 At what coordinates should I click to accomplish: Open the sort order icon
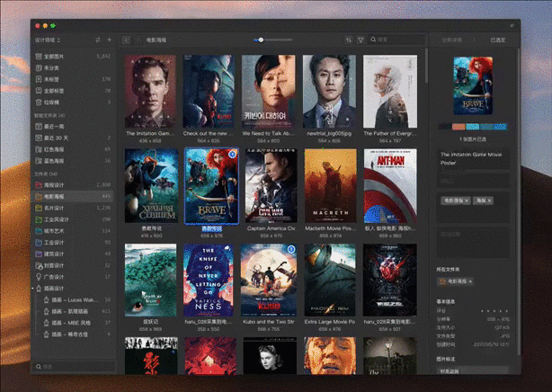click(349, 40)
